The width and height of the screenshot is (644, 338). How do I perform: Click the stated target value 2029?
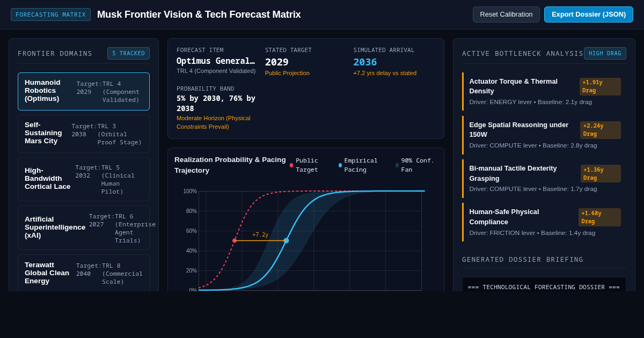[277, 62]
